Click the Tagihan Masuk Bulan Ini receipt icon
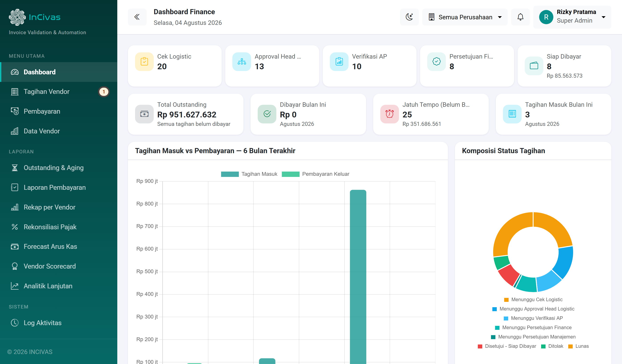 pyautogui.click(x=512, y=114)
